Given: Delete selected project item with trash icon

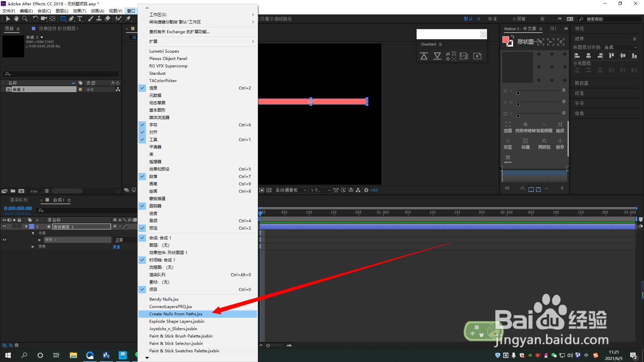Looking at the screenshot, I should [x=47, y=191].
